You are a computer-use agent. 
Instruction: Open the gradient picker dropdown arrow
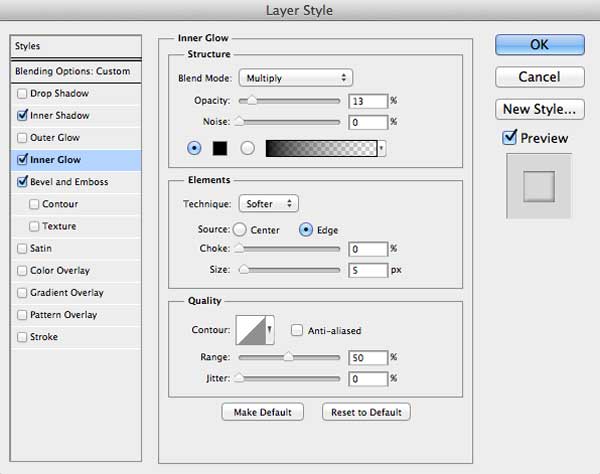[x=382, y=148]
